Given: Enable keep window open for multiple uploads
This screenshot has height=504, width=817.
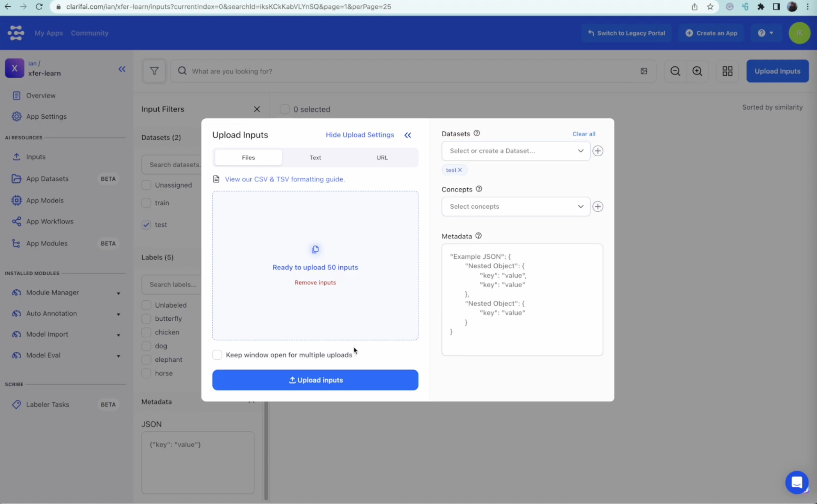Looking at the screenshot, I should tap(217, 355).
